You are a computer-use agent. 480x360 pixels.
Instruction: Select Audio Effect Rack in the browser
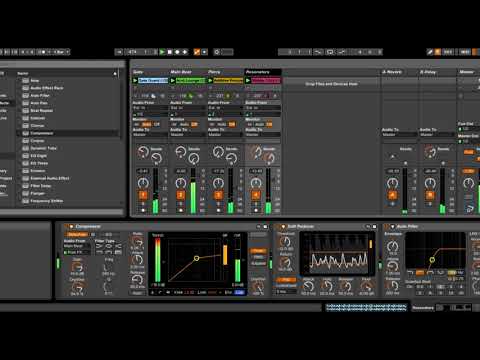click(47, 88)
